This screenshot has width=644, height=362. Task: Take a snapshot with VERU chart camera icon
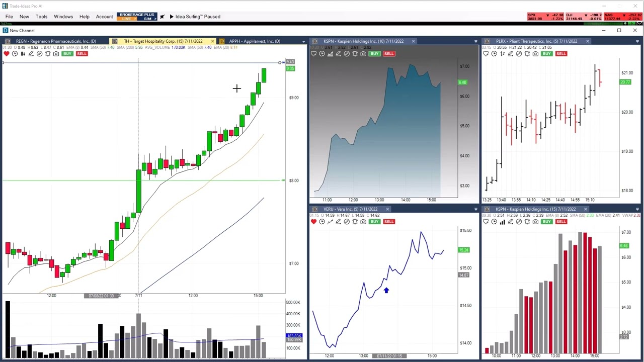coord(363,222)
